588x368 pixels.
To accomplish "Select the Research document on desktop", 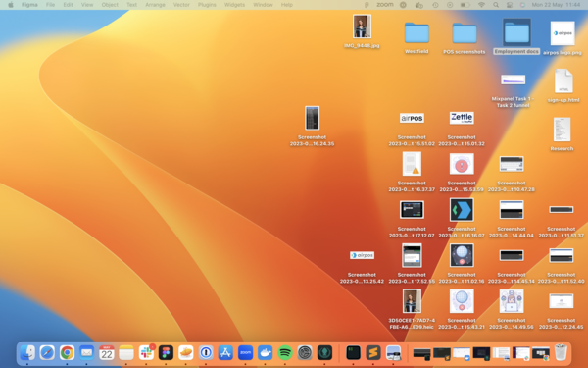I will [x=562, y=134].
